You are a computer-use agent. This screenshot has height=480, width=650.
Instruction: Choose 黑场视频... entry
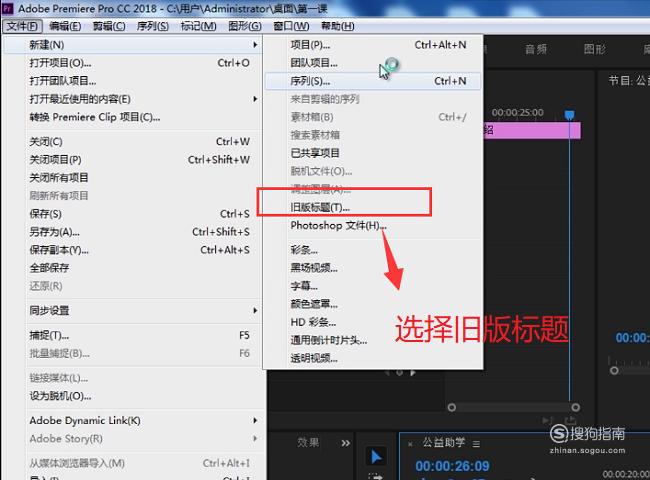(x=373, y=268)
